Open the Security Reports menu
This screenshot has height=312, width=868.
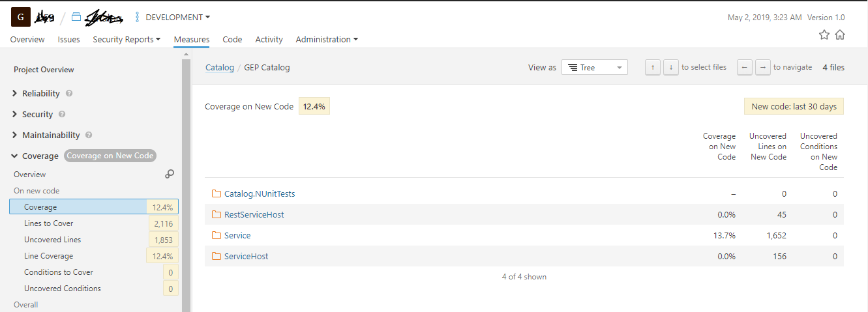point(127,39)
